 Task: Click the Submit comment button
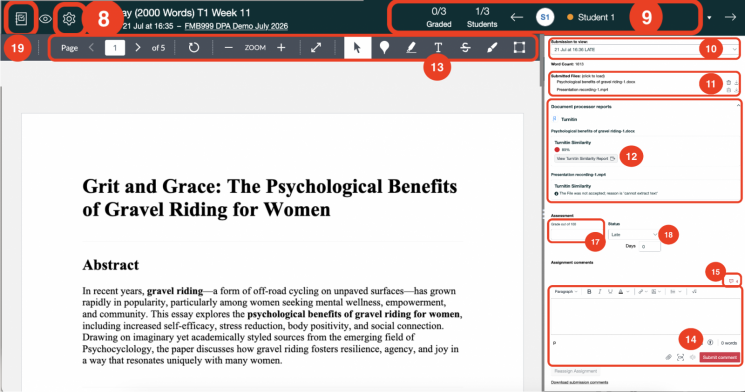[x=719, y=357]
